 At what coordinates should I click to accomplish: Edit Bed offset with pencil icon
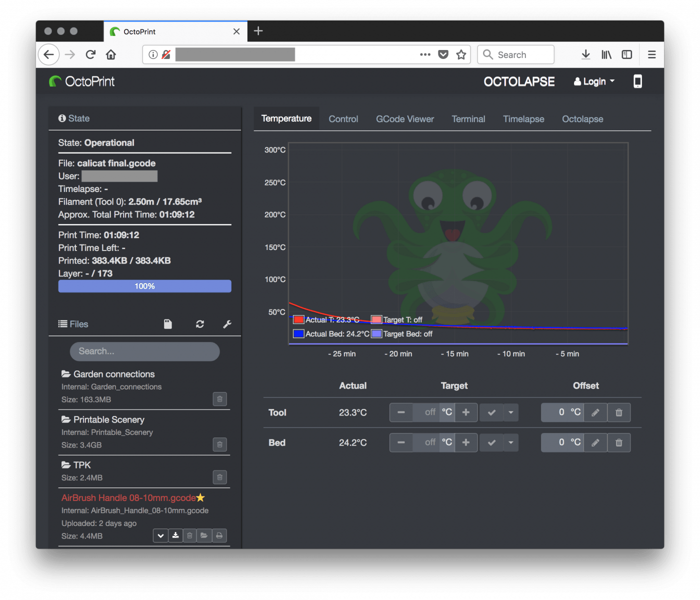(x=595, y=442)
